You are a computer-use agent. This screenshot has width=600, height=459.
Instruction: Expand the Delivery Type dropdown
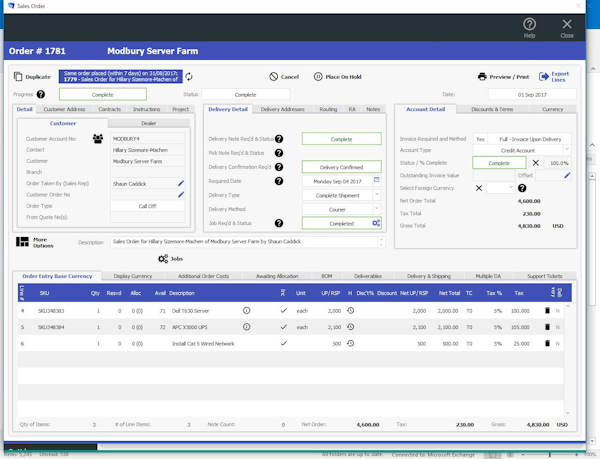tap(377, 195)
